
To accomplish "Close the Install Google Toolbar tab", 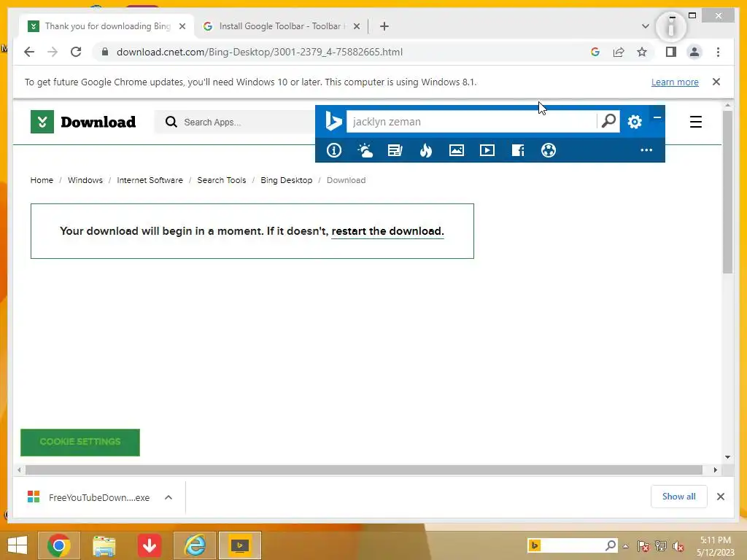I will [356, 26].
